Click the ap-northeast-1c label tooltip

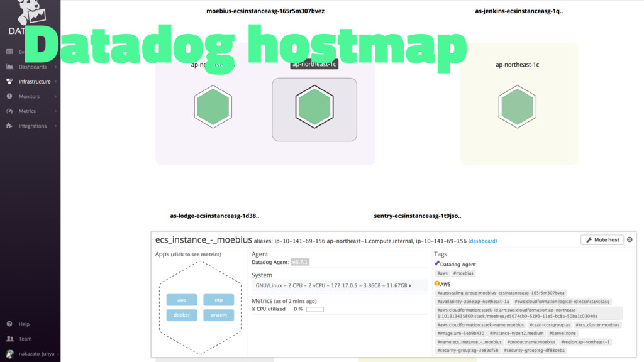point(314,64)
